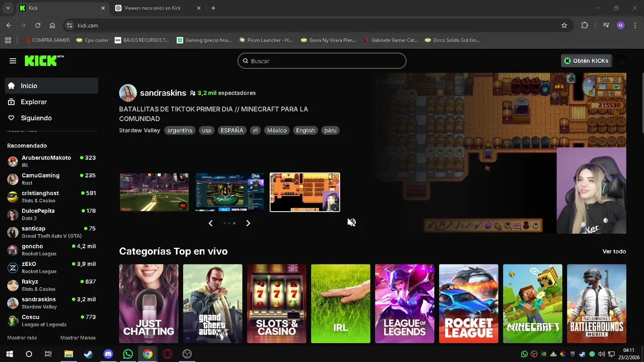Open the IRL category card
Viewport: 644px width, 362px height.
coord(341,304)
